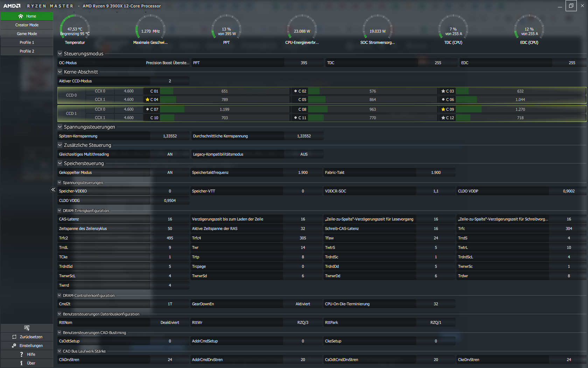The image size is (588, 368).
Task: Collapse the sidebar with the double-chevron icon
Action: click(x=53, y=190)
